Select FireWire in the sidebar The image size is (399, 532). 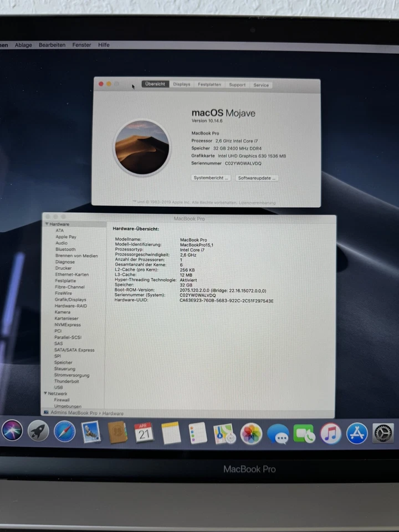(63, 293)
